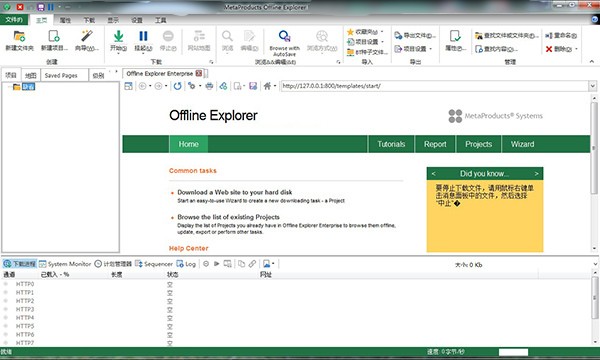600x360 pixels.
Task: Open the Projects page link
Action: pos(478,144)
